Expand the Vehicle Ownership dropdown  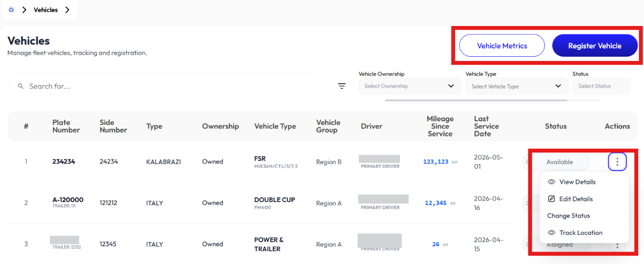pyautogui.click(x=410, y=86)
